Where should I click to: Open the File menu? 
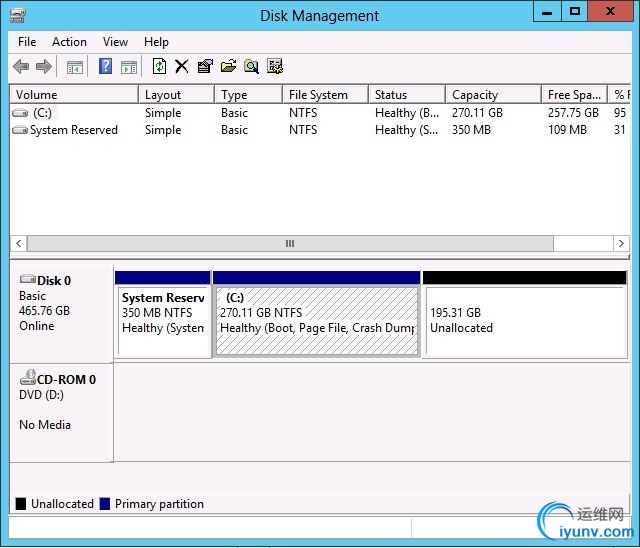pyautogui.click(x=27, y=42)
